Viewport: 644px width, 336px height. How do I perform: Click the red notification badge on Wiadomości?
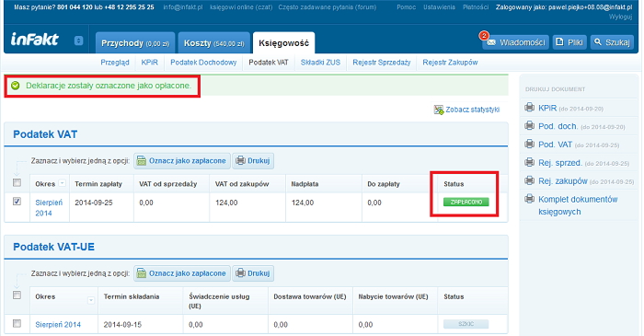point(484,36)
